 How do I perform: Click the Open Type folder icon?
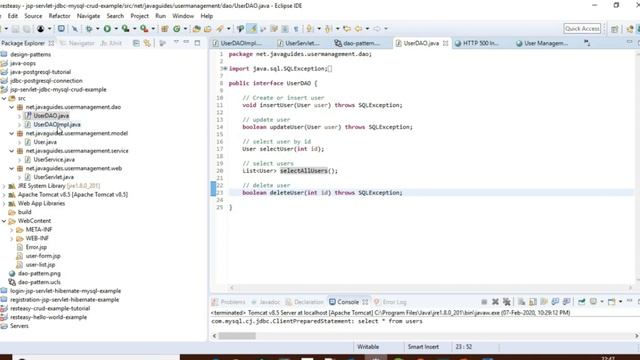click(x=196, y=29)
